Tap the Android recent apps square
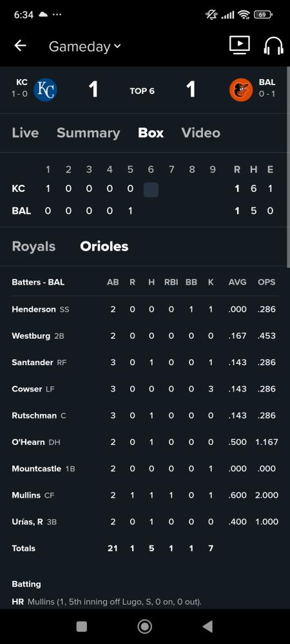The width and height of the screenshot is (290, 644). pos(82,627)
